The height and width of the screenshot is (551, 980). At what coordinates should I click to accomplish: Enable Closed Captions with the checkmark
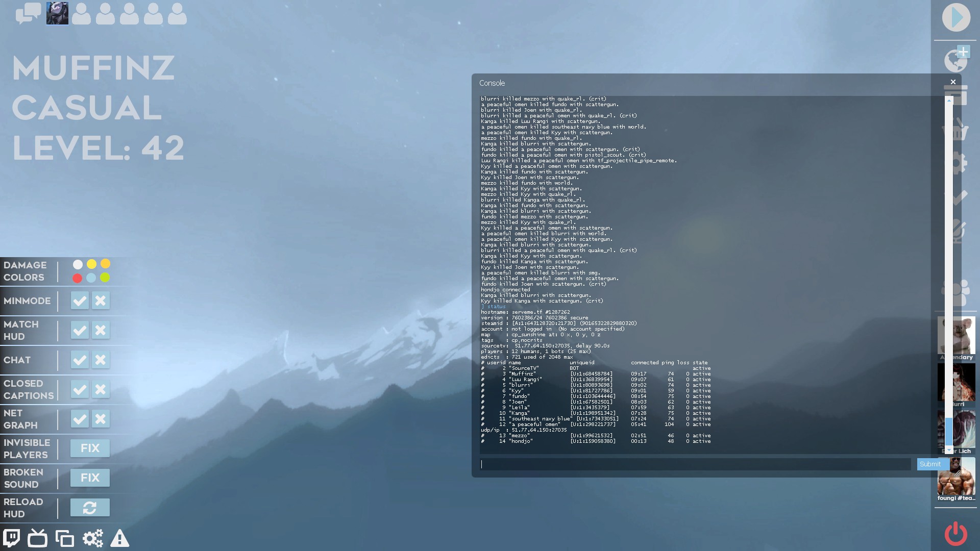tap(80, 389)
